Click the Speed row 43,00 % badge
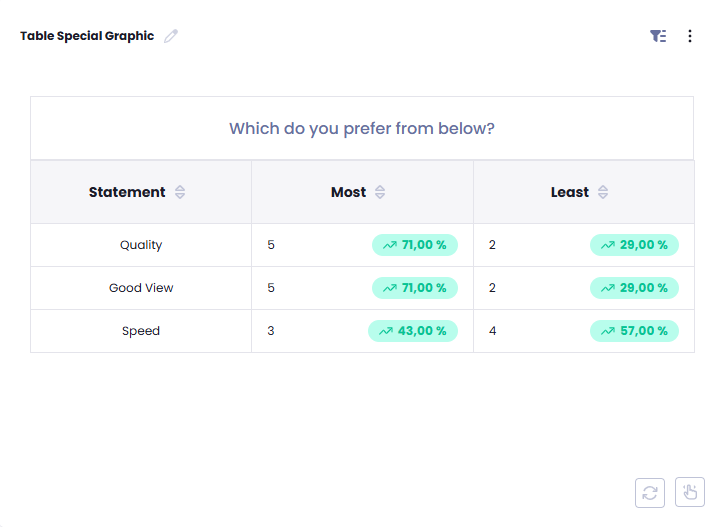This screenshot has height=527, width=715. pos(412,331)
